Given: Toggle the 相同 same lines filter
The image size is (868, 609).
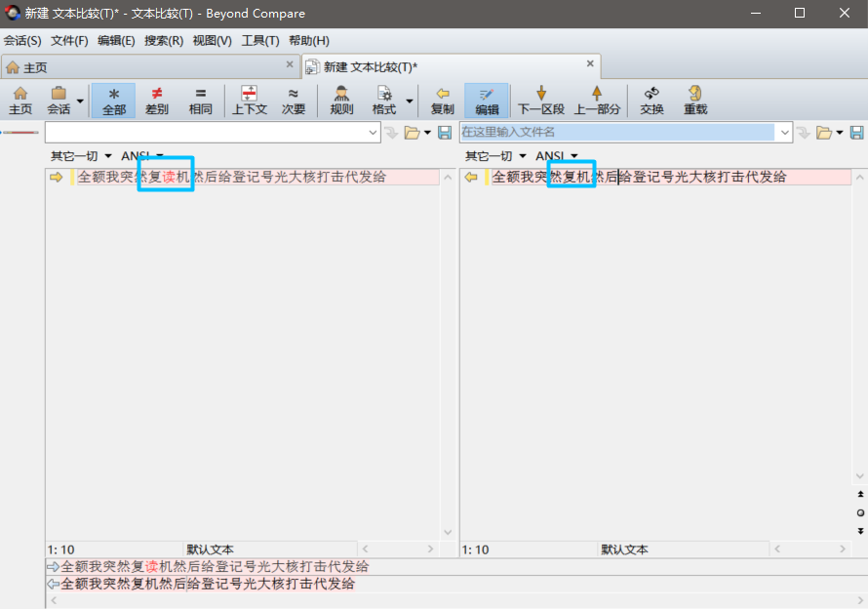Looking at the screenshot, I should pyautogui.click(x=200, y=101).
